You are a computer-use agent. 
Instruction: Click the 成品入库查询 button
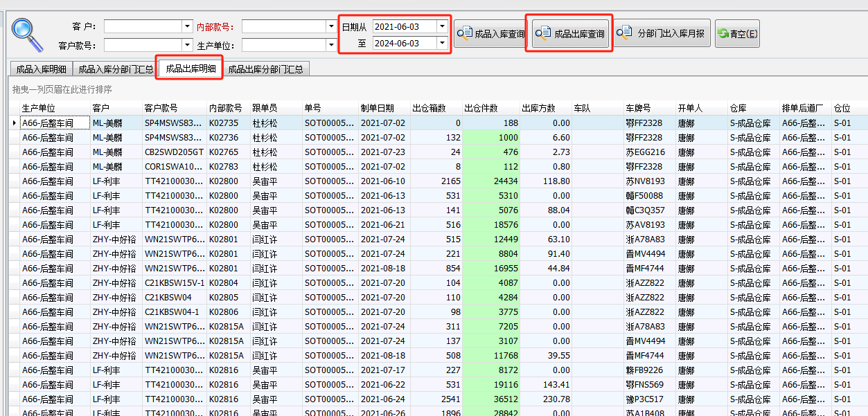[490, 33]
